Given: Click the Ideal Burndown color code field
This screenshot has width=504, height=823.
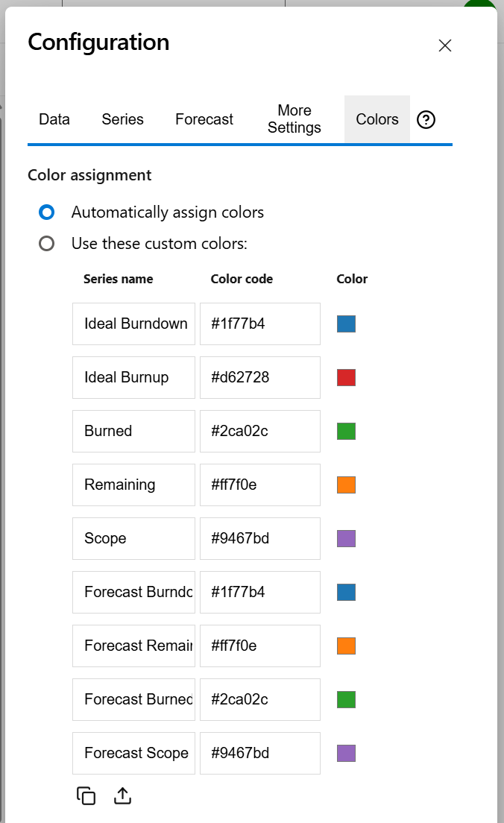Looking at the screenshot, I should [x=259, y=324].
